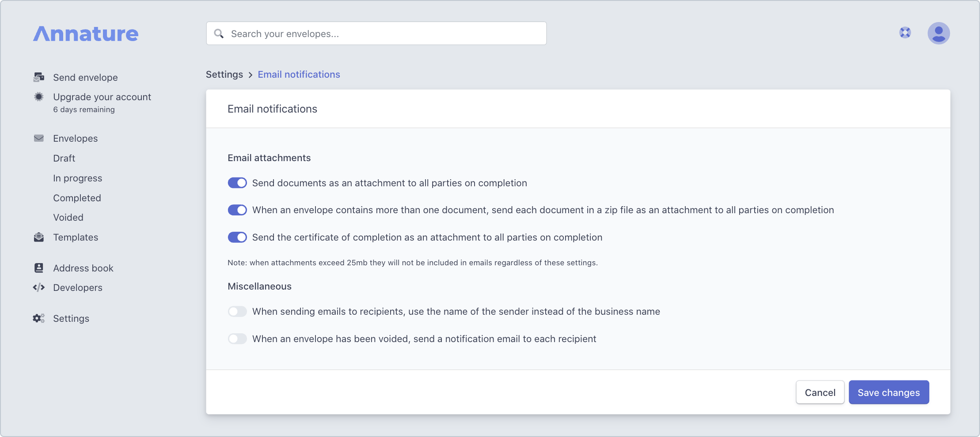
Task: Select the Developers code icon
Action: (x=39, y=287)
